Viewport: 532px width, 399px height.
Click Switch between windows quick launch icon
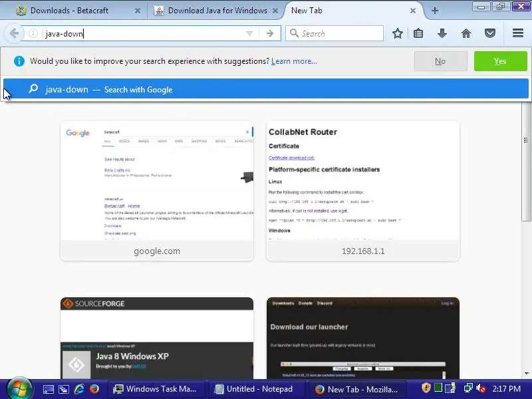[x=63, y=389]
